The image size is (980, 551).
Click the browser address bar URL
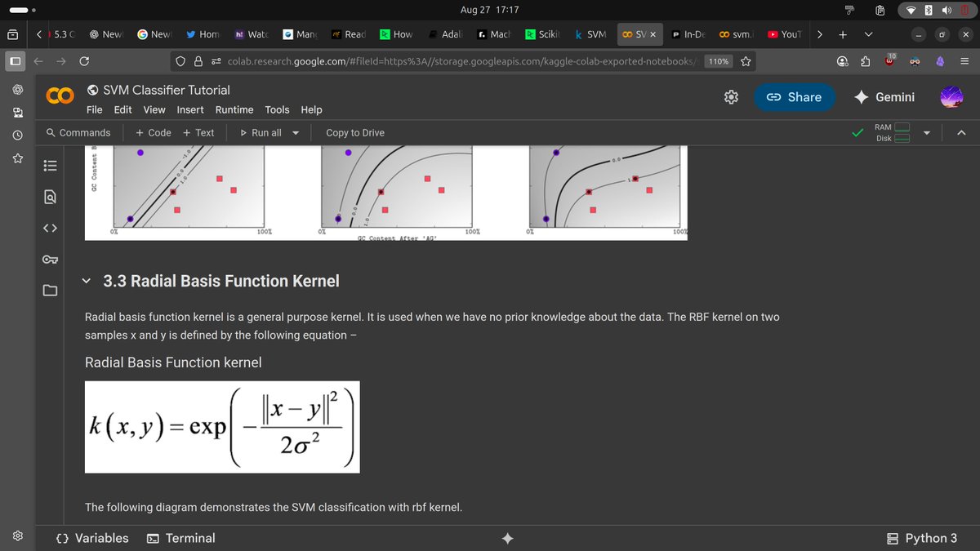tap(461, 61)
